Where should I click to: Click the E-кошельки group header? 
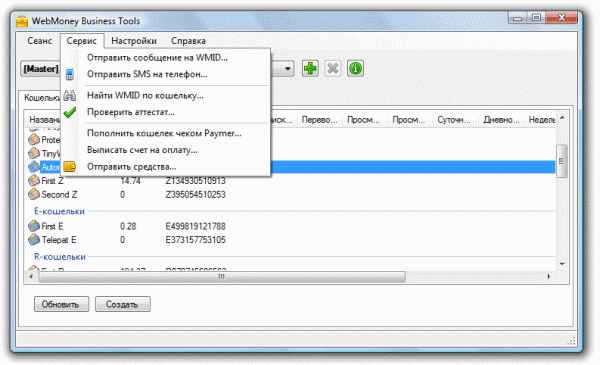tap(59, 211)
